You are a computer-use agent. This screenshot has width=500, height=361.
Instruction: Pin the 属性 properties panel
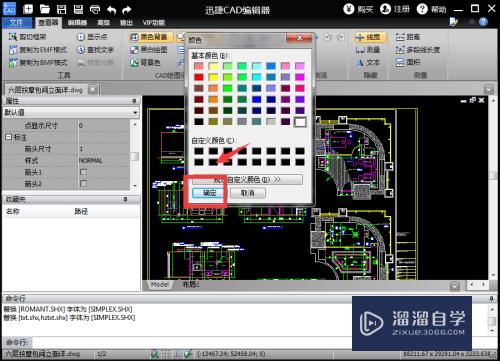tap(134, 101)
